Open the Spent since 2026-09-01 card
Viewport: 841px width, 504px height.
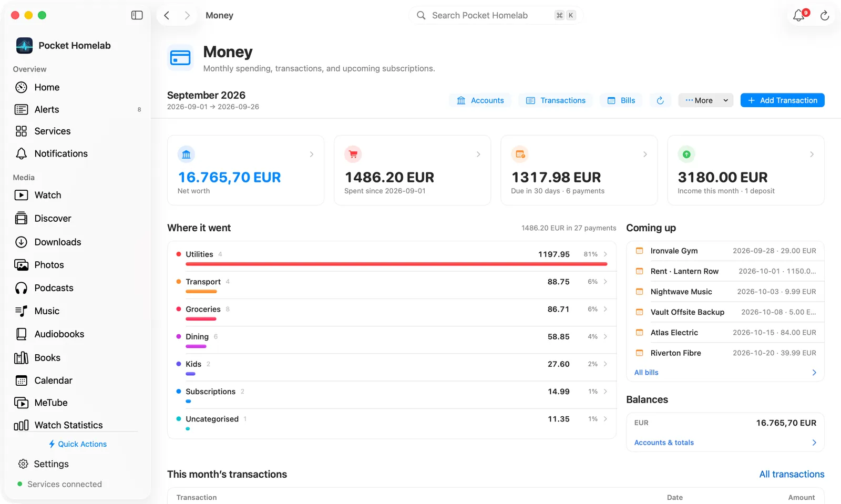[x=412, y=170]
